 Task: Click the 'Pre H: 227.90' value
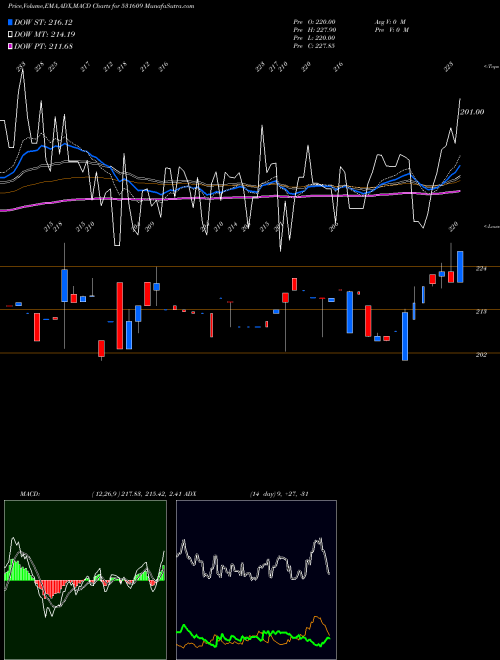coord(314,30)
